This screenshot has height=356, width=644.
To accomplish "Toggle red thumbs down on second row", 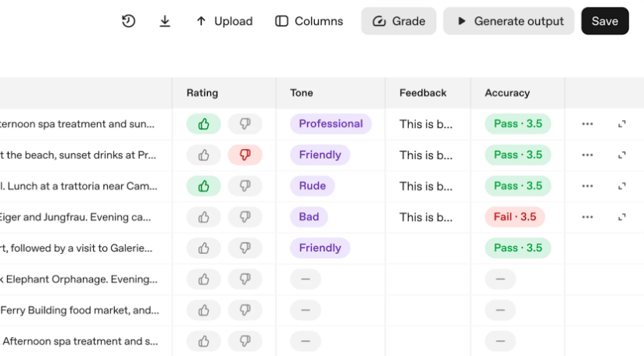I will pyautogui.click(x=245, y=155).
